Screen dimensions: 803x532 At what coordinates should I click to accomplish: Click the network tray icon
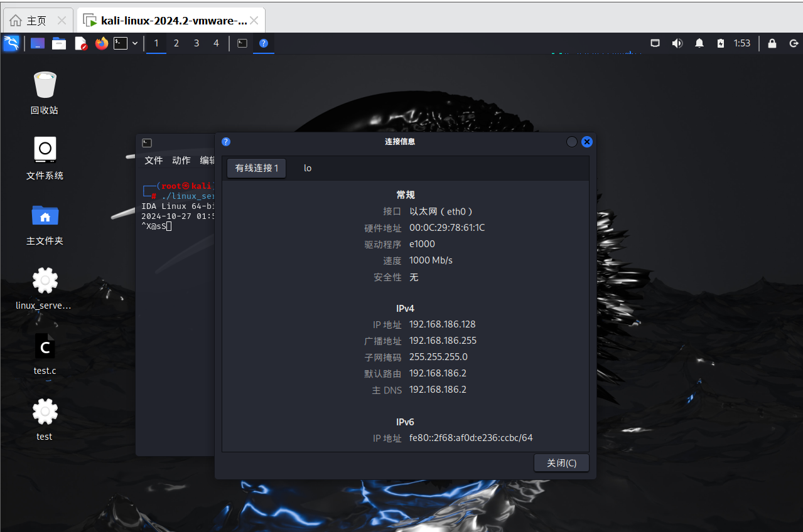(x=655, y=43)
